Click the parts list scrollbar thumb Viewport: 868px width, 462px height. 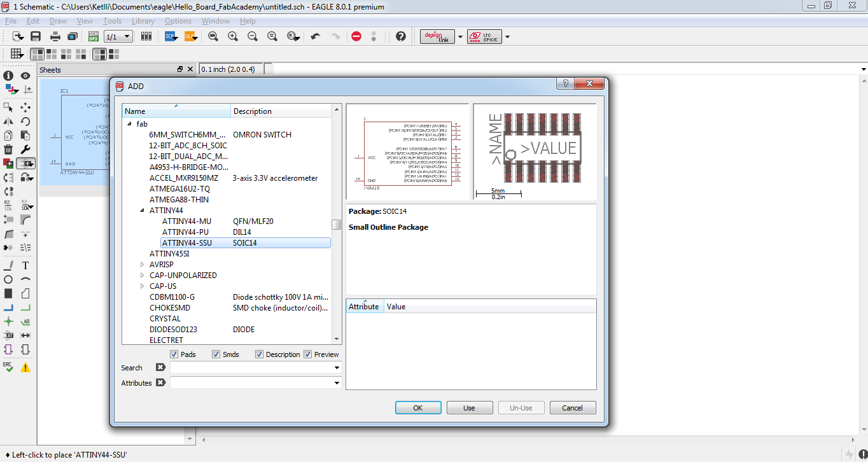click(x=336, y=224)
